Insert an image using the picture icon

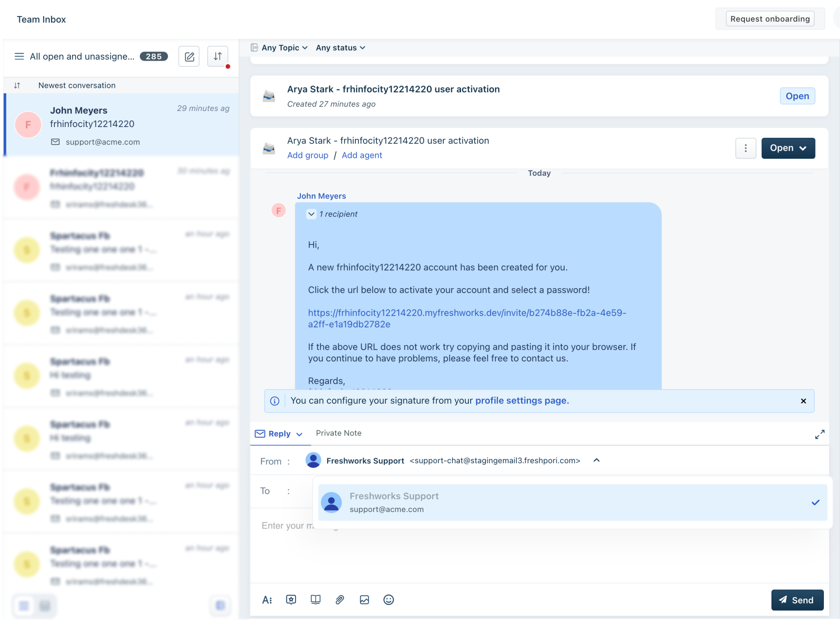point(364,600)
